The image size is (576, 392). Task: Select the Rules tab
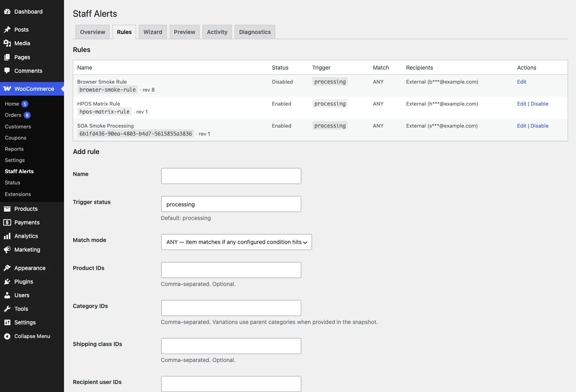124,32
